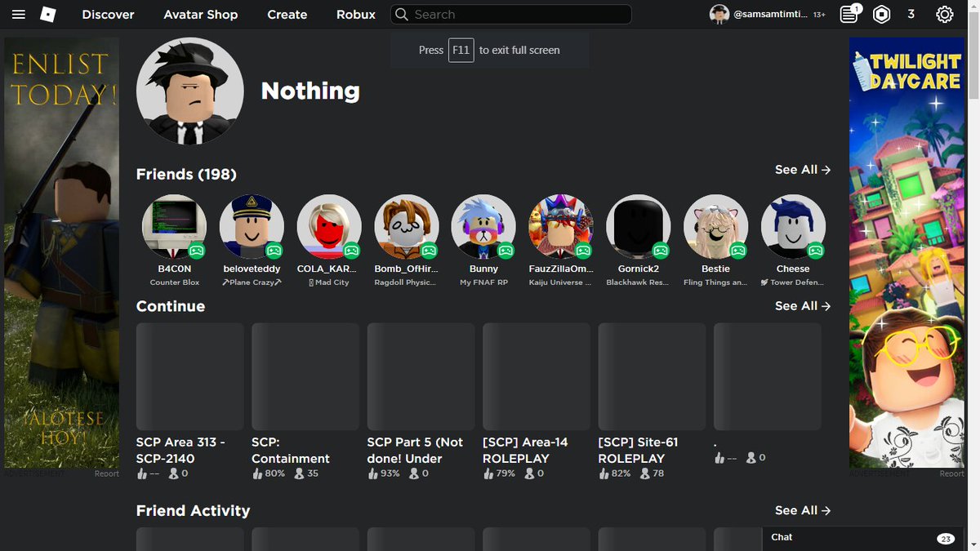This screenshot has height=551, width=980.
Task: Click the Roblox logo
Action: click(47, 14)
